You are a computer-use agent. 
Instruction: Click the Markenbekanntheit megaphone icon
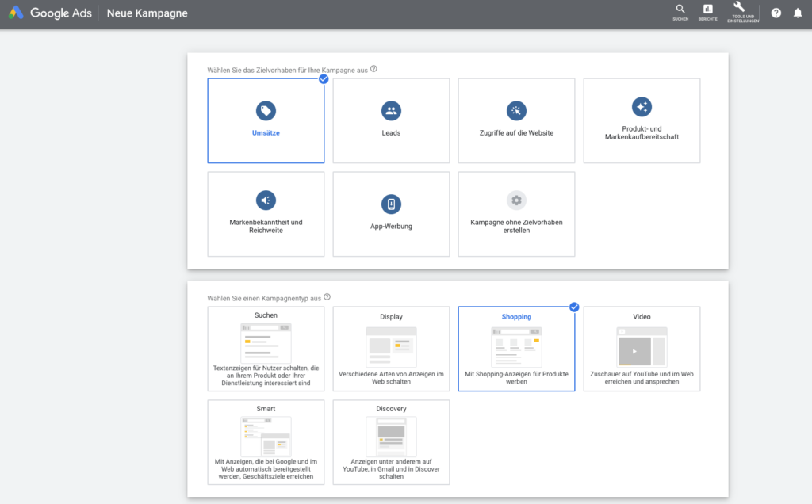(266, 200)
